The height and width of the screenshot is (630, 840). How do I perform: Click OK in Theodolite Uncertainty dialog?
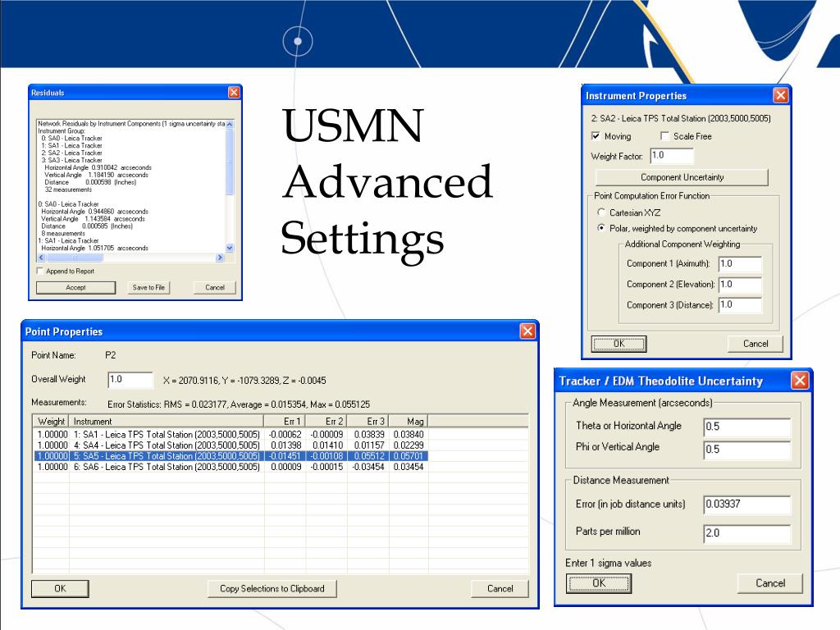(x=599, y=583)
